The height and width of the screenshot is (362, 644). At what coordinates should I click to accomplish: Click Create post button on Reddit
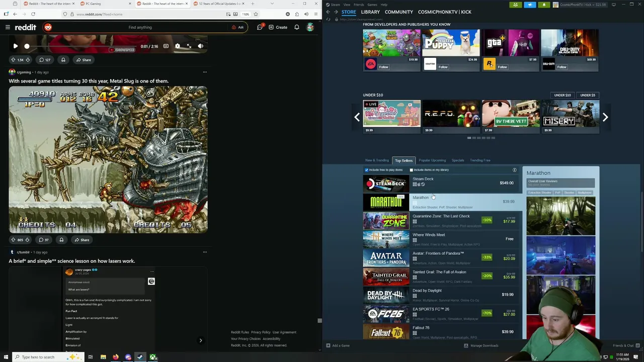[x=277, y=27]
